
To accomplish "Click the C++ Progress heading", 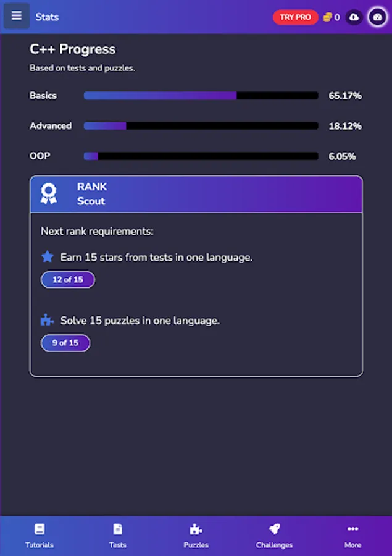I will pos(72,49).
